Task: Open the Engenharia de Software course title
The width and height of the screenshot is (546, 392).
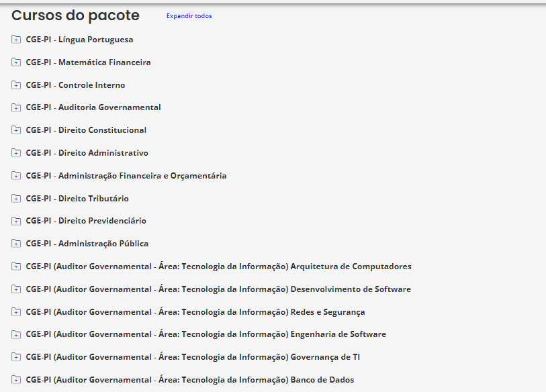Action: tap(206, 334)
